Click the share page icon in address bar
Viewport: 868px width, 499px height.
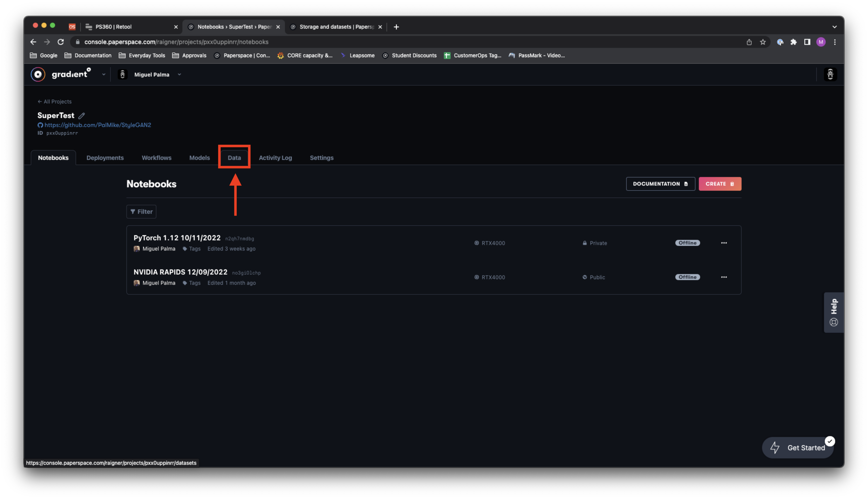point(749,42)
